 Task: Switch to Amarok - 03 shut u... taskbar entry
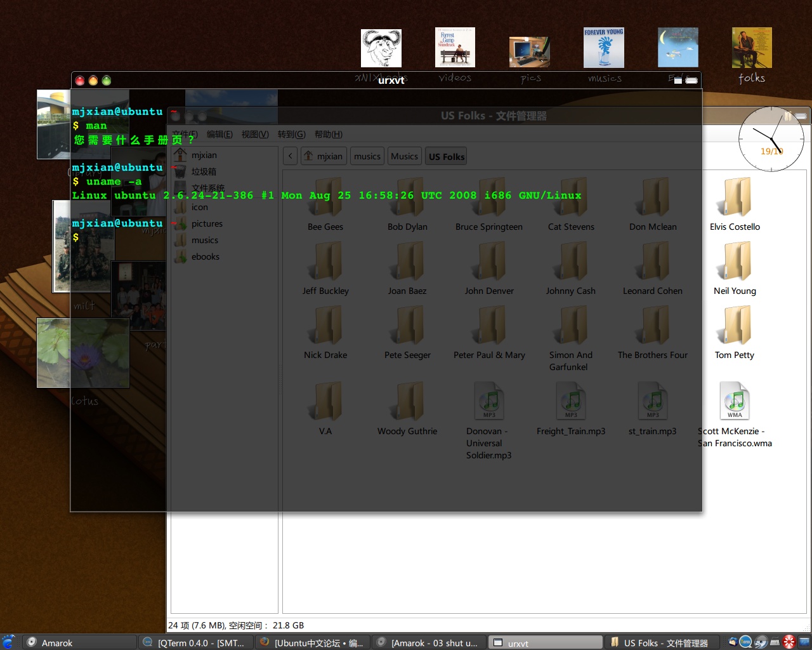[429, 642]
